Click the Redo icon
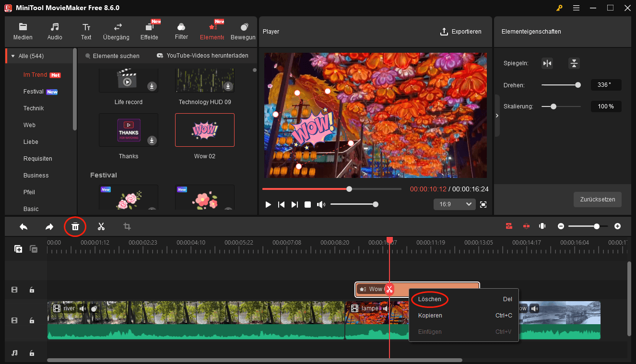Image resolution: width=636 pixels, height=364 pixels. 49,226
